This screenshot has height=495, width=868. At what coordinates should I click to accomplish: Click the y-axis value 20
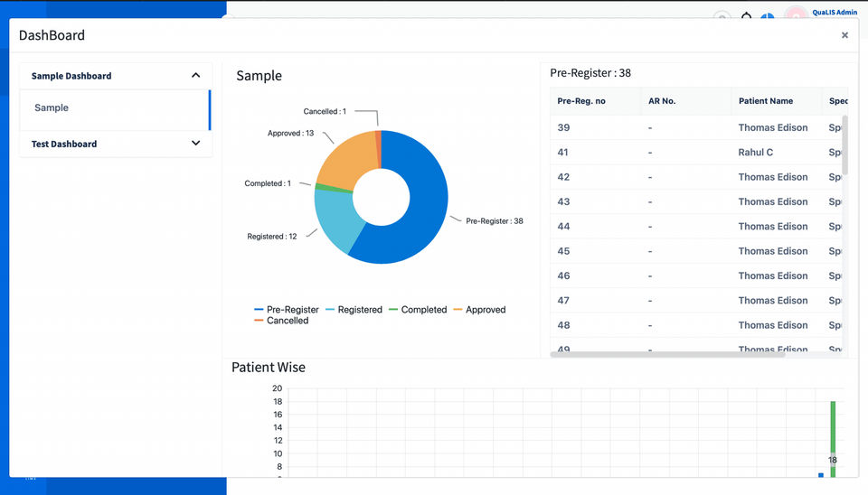pos(278,388)
